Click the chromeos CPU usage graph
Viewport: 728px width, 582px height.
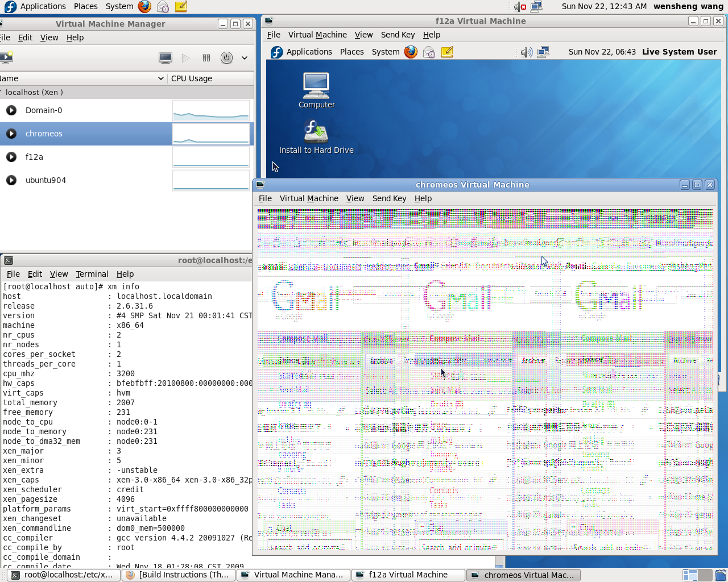point(211,134)
